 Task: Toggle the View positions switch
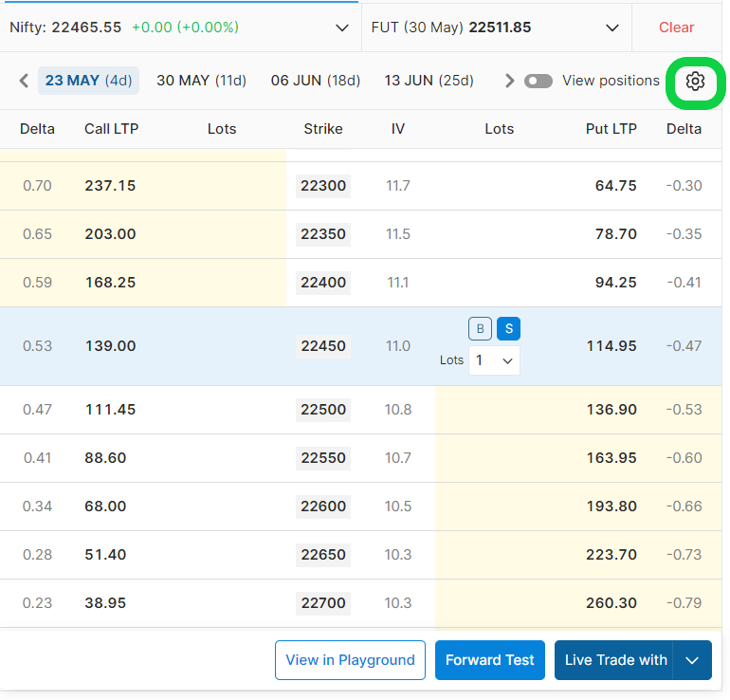pos(538,81)
